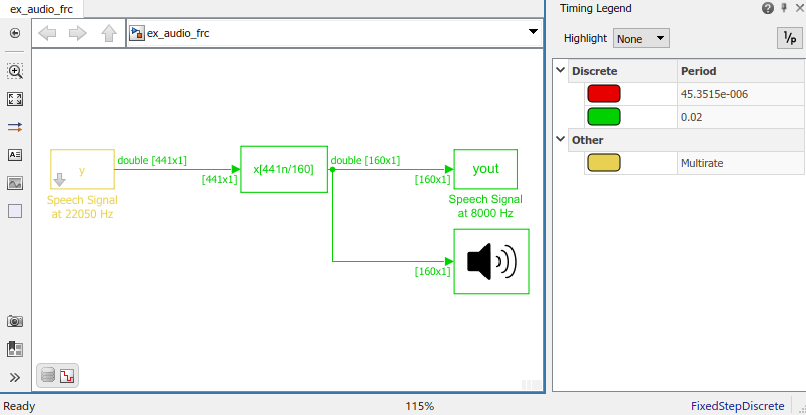Open Timing Legend help question mark

(768, 8)
